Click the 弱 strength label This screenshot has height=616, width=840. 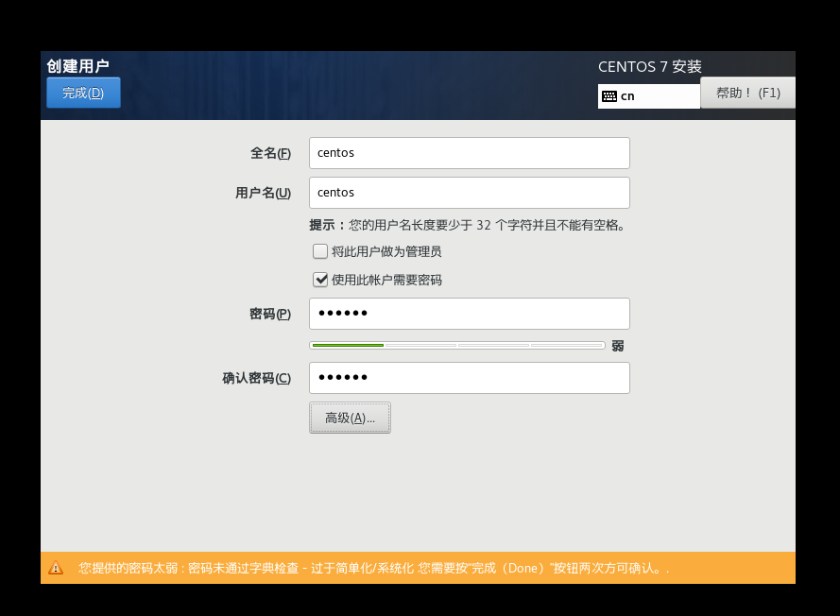pyautogui.click(x=618, y=346)
